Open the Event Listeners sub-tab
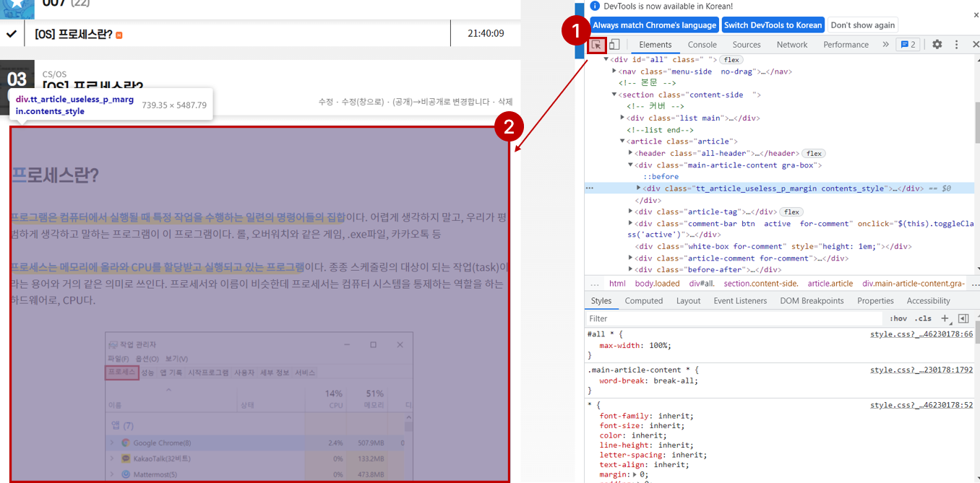Screen dimensions: 980x483 tap(741, 301)
